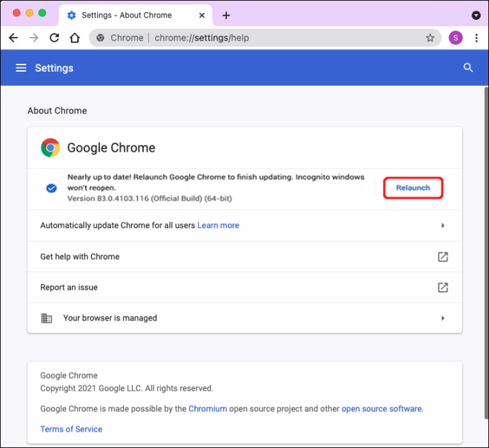Screen dimensions: 489x448
Task: Open the Settings hamburger menu
Action: tap(21, 68)
